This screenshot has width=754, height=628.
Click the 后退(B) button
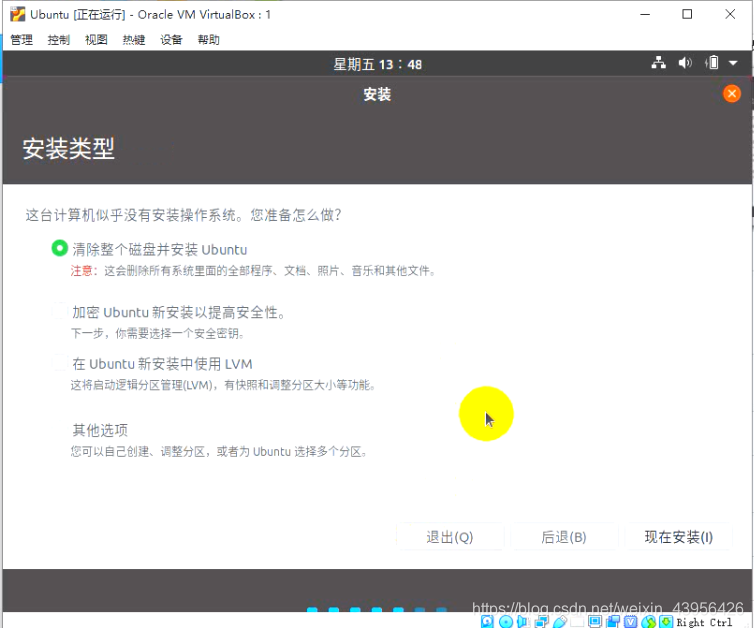pos(564,537)
